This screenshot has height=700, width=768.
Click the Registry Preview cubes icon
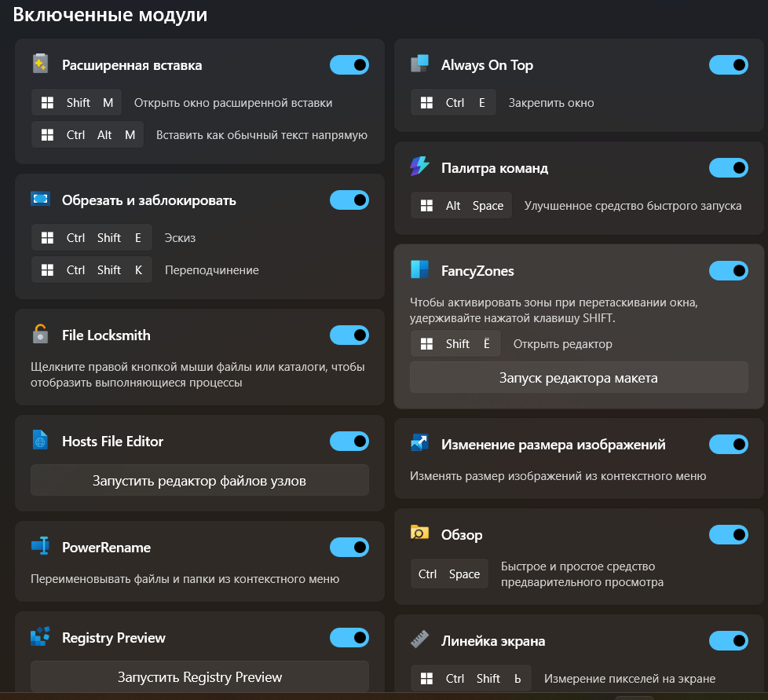coord(40,636)
